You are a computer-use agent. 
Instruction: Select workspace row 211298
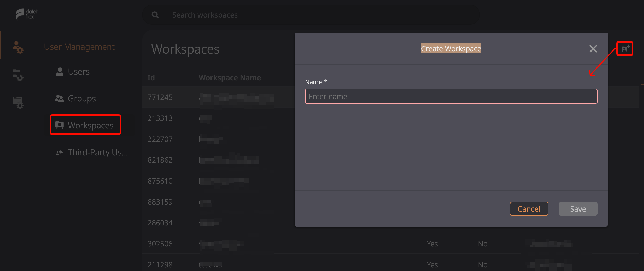(x=390, y=263)
